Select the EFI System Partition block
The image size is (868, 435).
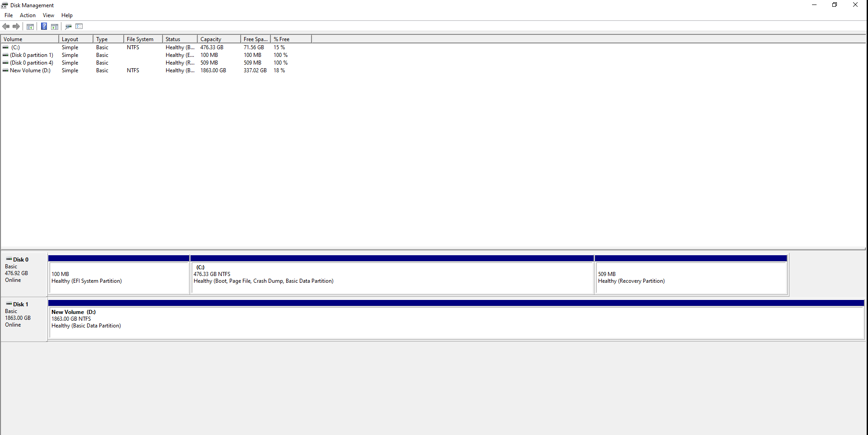coord(119,277)
